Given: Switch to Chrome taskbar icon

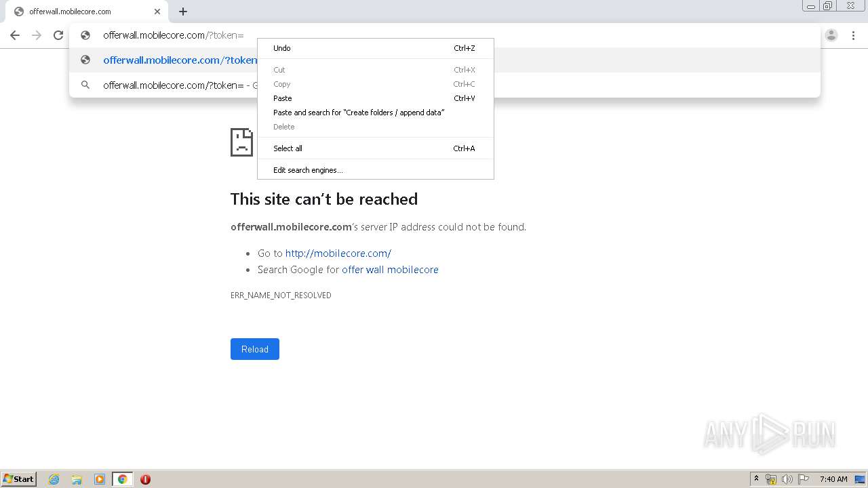Looking at the screenshot, I should (x=123, y=479).
